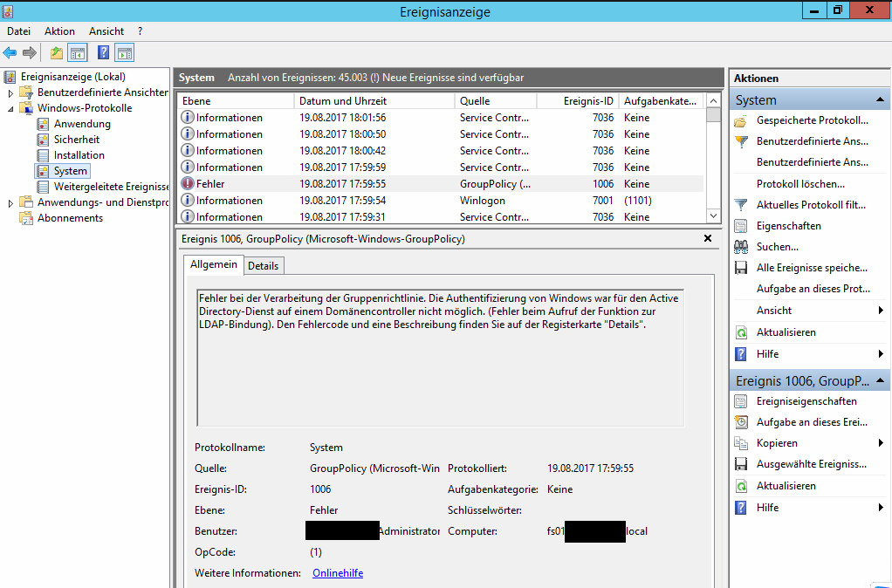The width and height of the screenshot is (892, 588).
Task: Click the Forward arrow toolbar icon
Action: point(30,53)
